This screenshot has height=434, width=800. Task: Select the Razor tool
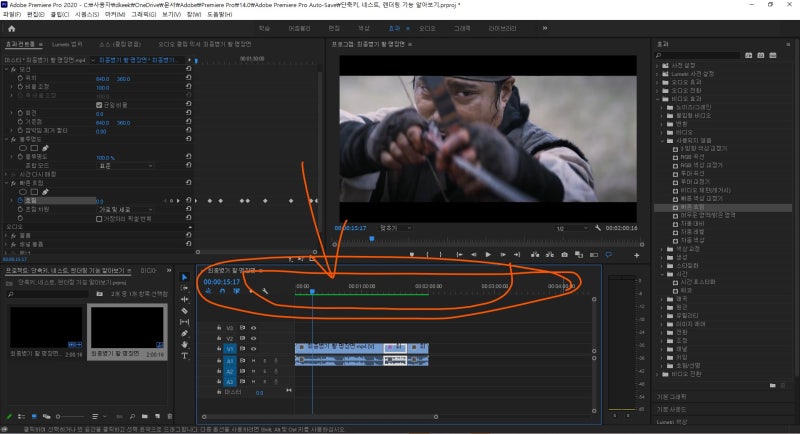185,311
